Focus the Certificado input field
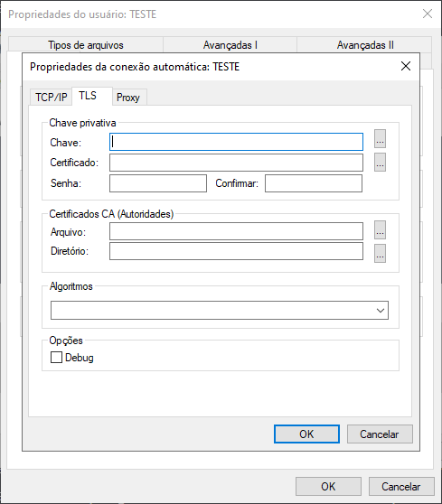The height and width of the screenshot is (504, 442). pyautogui.click(x=237, y=163)
